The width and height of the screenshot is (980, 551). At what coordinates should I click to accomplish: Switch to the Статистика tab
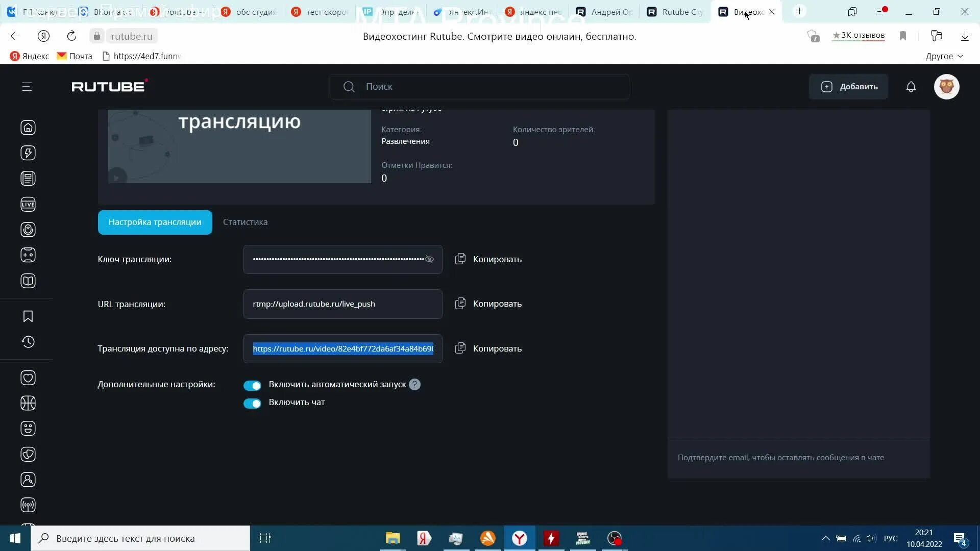245,222
